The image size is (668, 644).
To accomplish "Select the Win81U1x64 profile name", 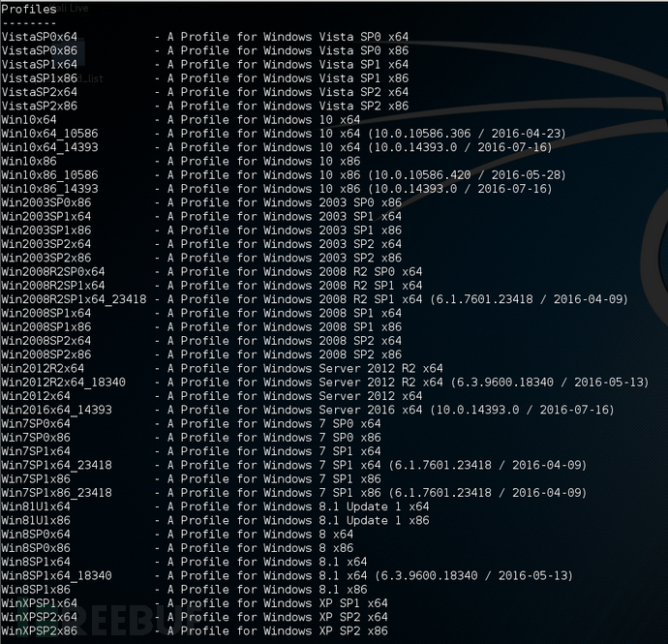I will 36,506.
